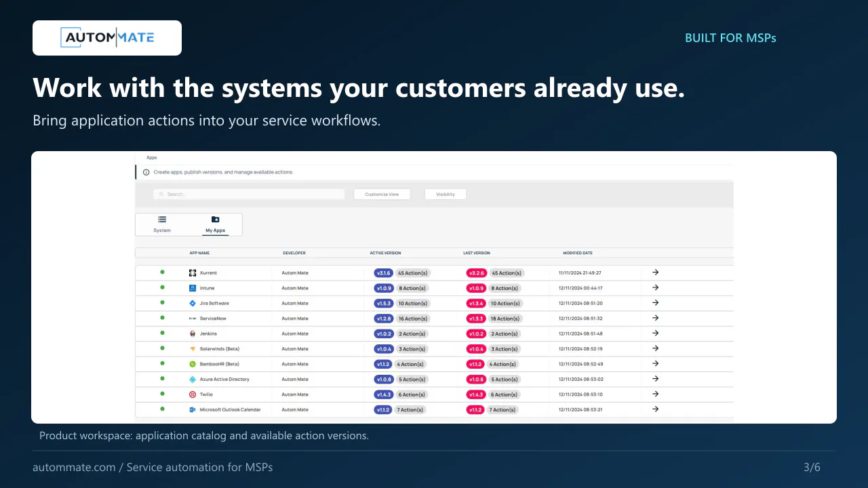Click ServiceNow active version v1.2.8 badge
The width and height of the screenshot is (868, 488).
click(383, 319)
